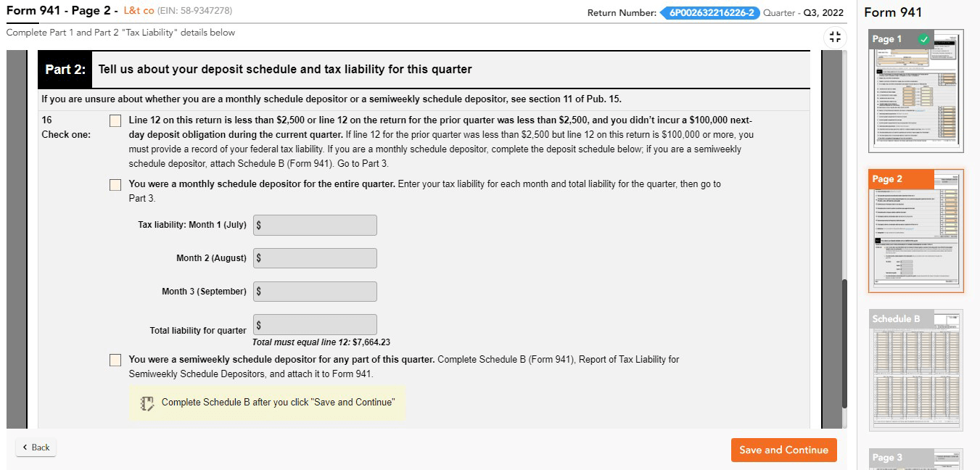Check the line 12 less than $2,500 option
Viewport: 980px width, 470px height.
[115, 120]
